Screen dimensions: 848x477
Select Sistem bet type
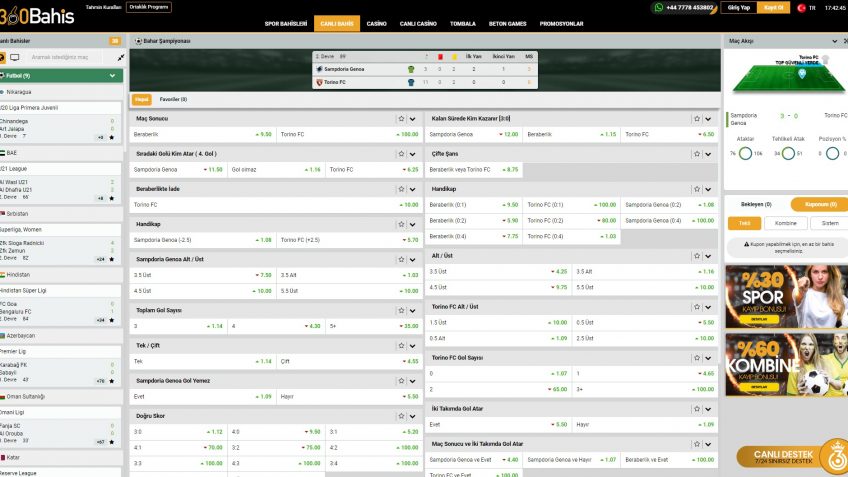coord(829,223)
